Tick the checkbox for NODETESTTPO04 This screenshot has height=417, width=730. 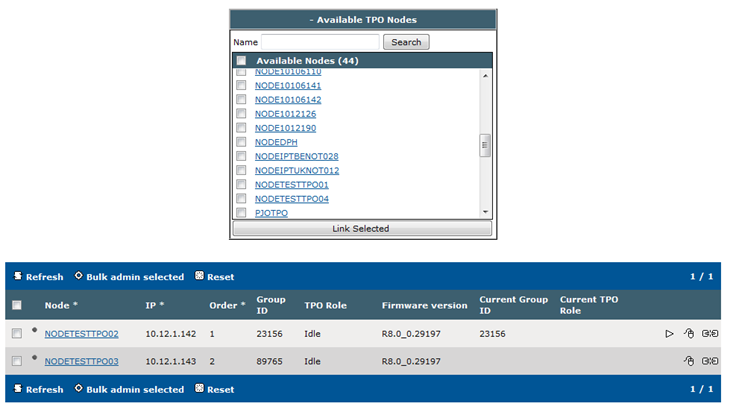(x=241, y=199)
